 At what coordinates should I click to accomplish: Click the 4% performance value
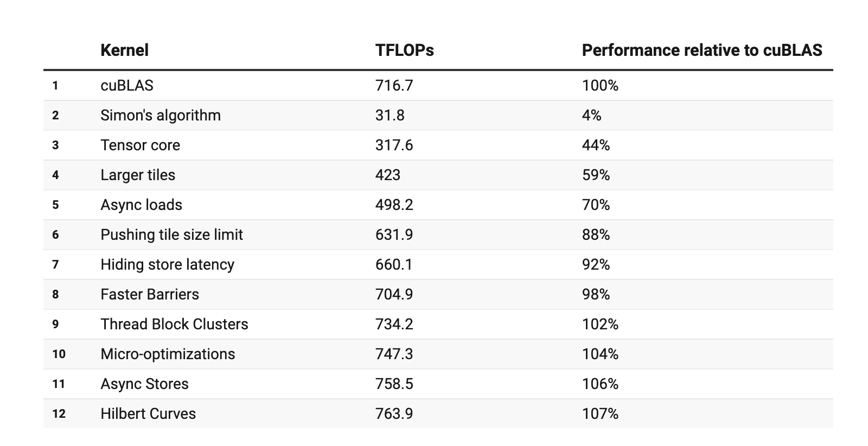click(x=591, y=116)
